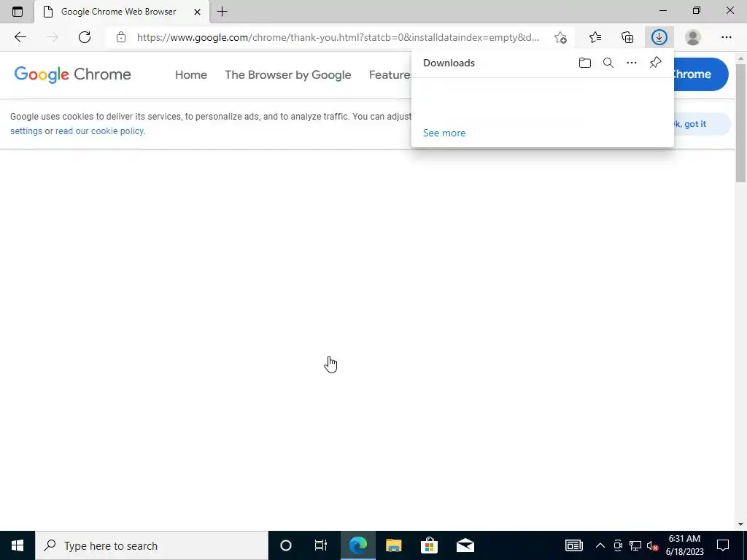Click the taskbar search box
The height and width of the screenshot is (560, 747).
pyautogui.click(x=152, y=545)
